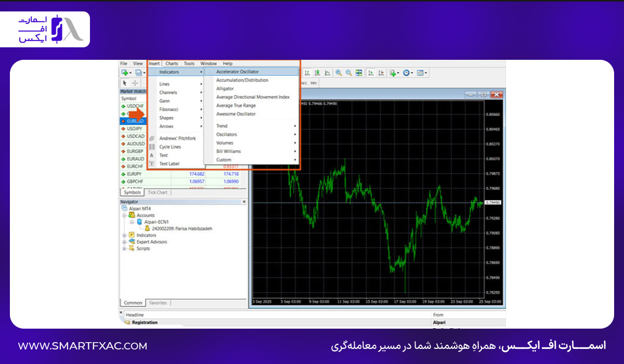Viewport: 624px width, 364px height.
Task: Open the Profiles toolbar icon
Action: click(x=138, y=73)
